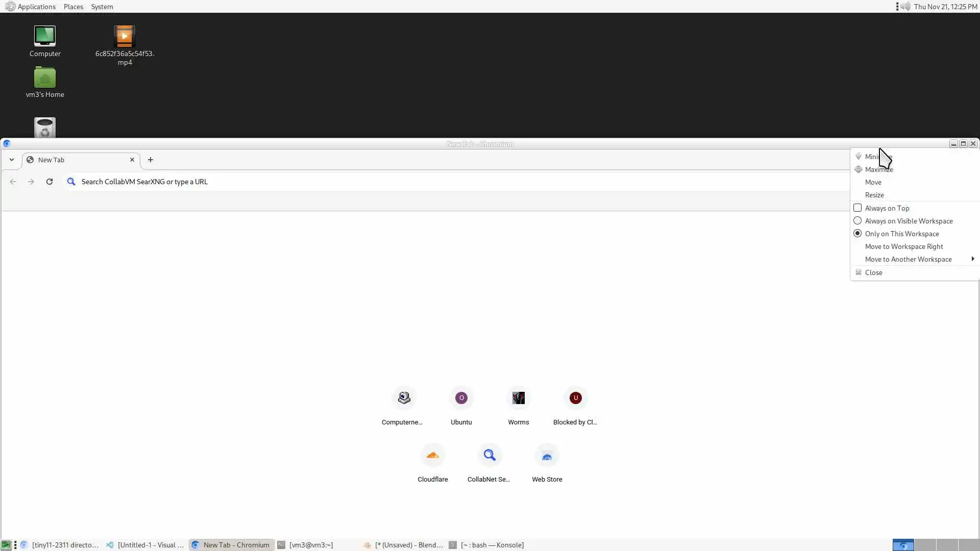980x551 pixels.
Task: Click the browser back arrow
Action: [13, 182]
